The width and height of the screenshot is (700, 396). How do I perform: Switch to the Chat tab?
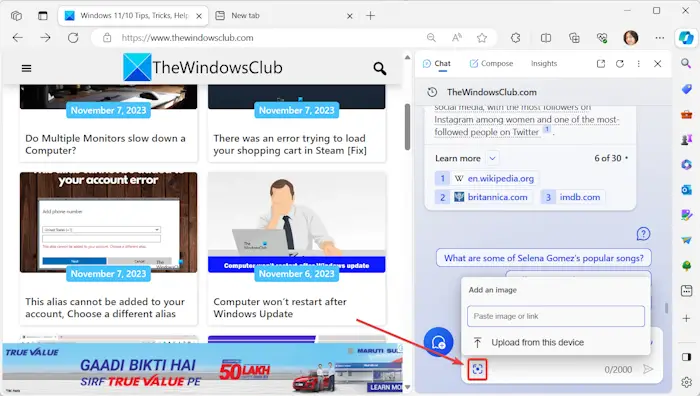[x=437, y=64]
